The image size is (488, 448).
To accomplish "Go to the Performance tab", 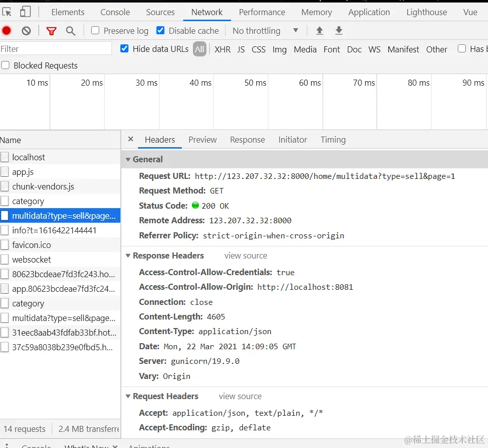I will 262,12.
